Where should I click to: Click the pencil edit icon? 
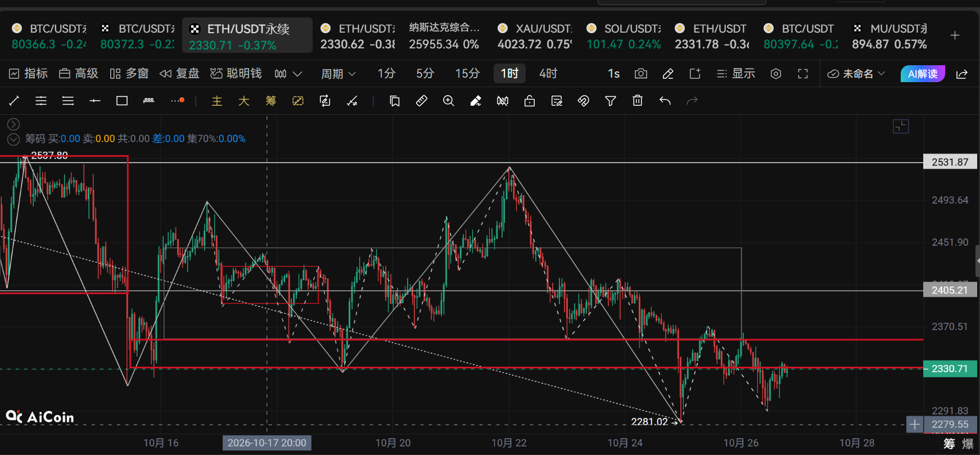coord(668,74)
